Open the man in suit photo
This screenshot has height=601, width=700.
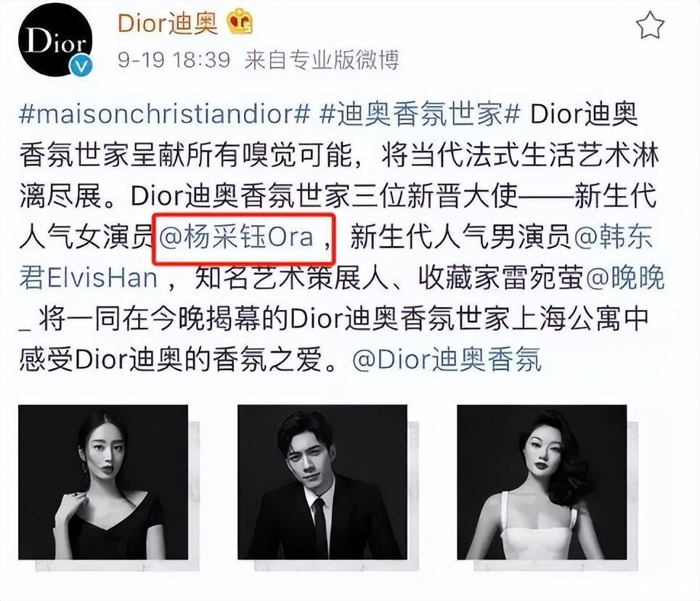coord(322,482)
